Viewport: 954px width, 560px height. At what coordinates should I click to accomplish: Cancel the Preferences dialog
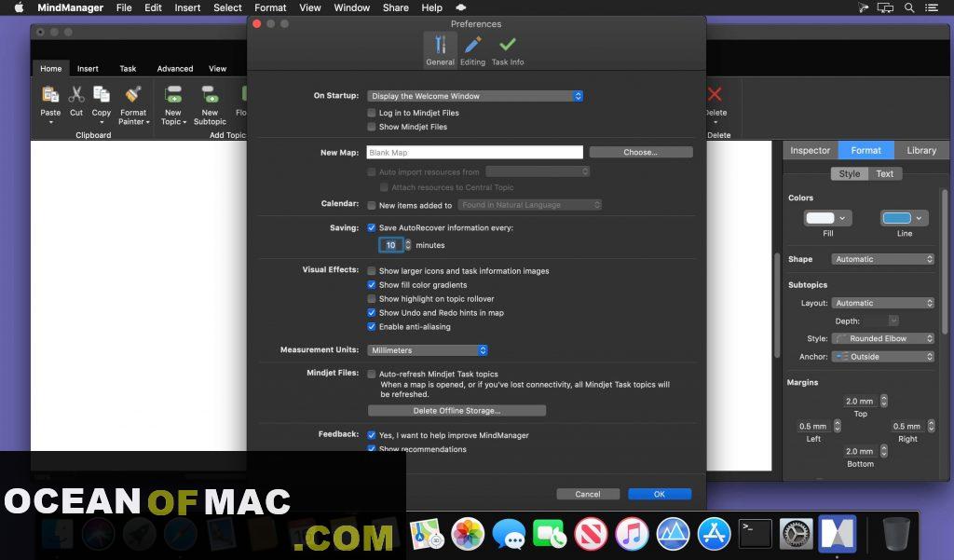[588, 494]
